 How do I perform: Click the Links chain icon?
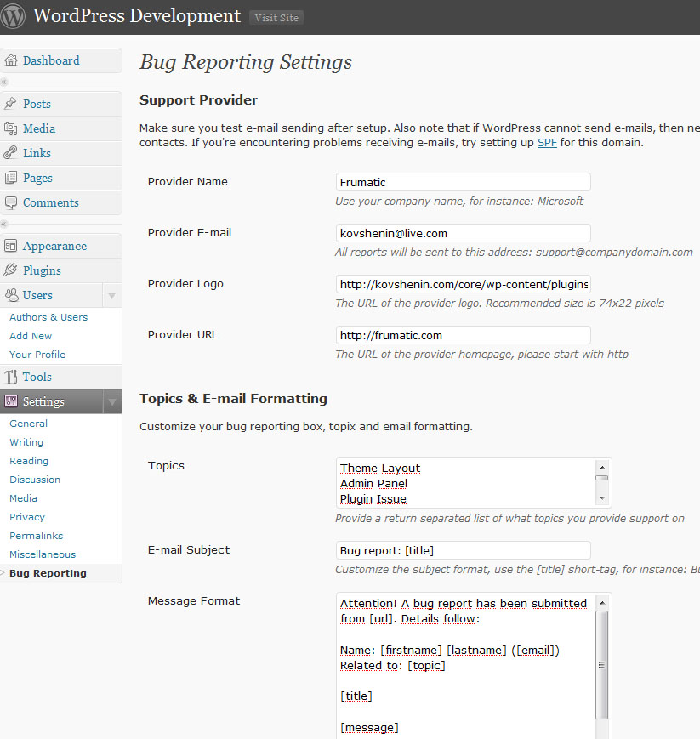(10, 153)
